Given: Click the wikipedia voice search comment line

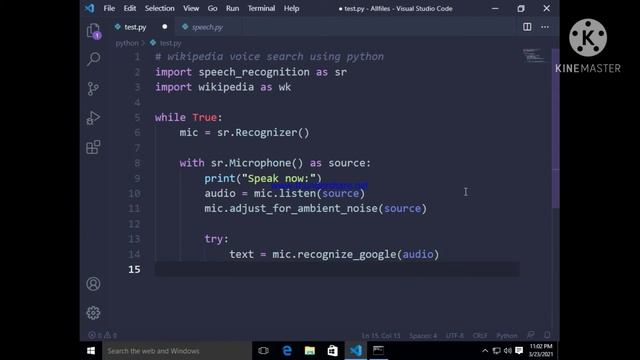Looking at the screenshot, I should (269, 57).
